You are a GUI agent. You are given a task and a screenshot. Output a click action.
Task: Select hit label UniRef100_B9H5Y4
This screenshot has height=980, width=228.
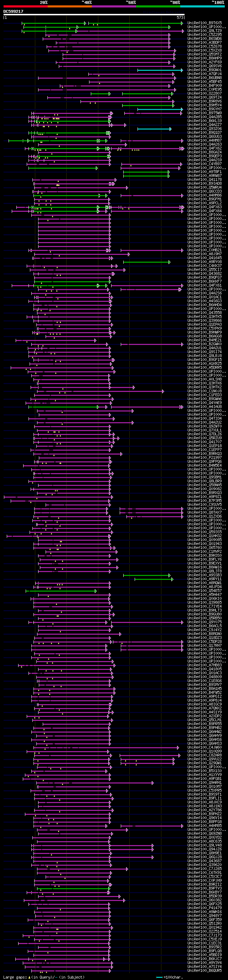pos(204,105)
